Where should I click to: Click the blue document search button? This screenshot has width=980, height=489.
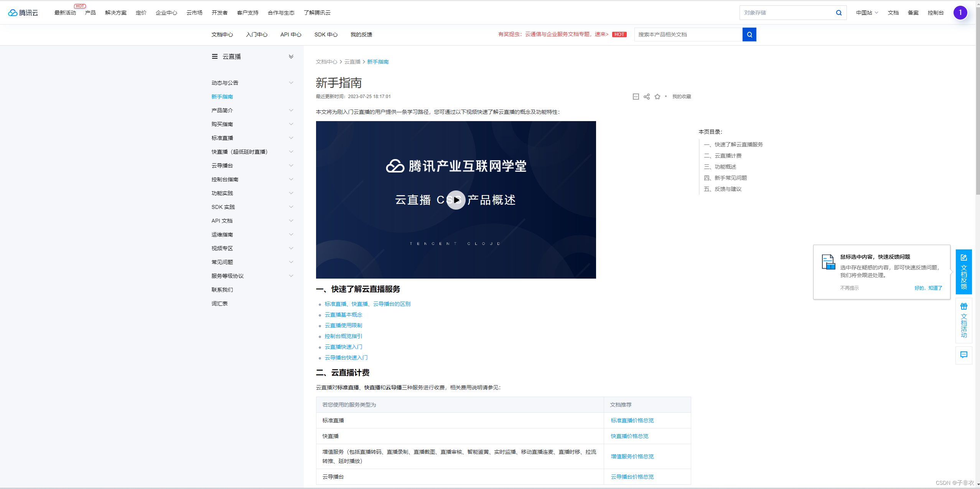coord(749,34)
